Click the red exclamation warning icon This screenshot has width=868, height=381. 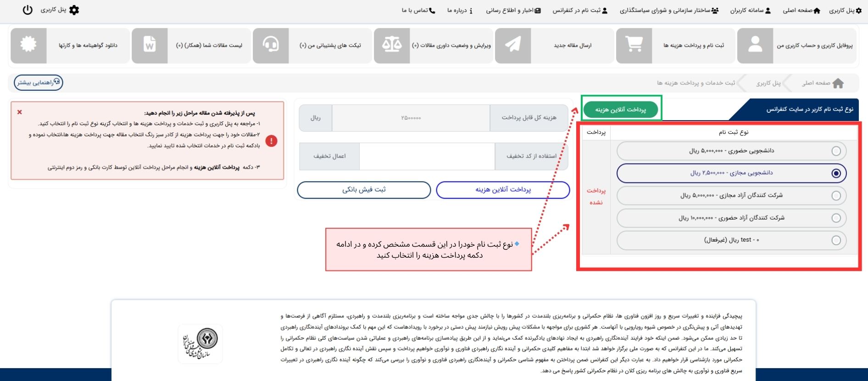coord(271,141)
